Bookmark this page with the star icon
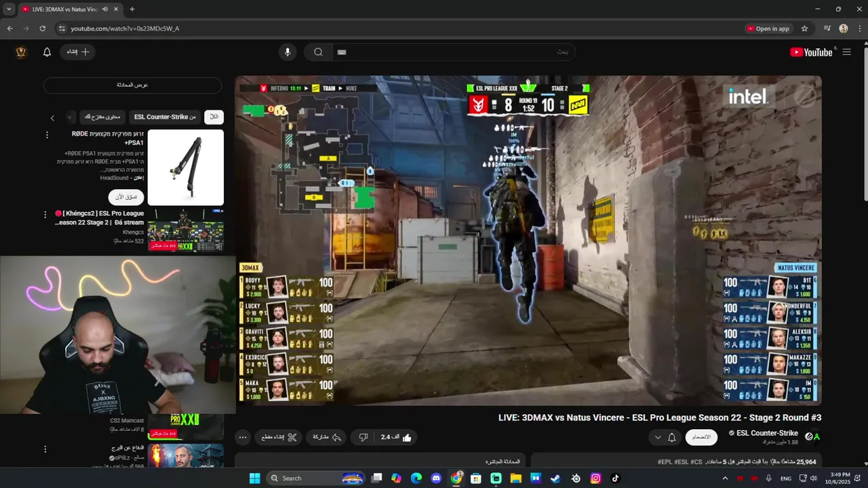Screen dimensions: 868x488 click(804, 28)
